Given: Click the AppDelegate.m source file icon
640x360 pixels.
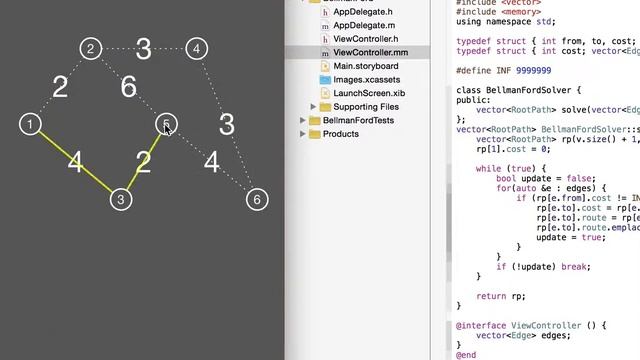Looking at the screenshot, I should coord(325,26).
